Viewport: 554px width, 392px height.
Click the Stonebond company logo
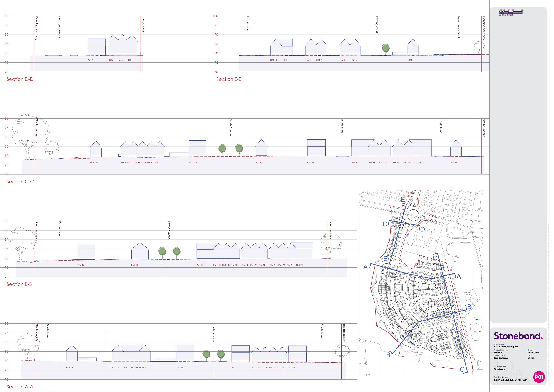coord(518,336)
